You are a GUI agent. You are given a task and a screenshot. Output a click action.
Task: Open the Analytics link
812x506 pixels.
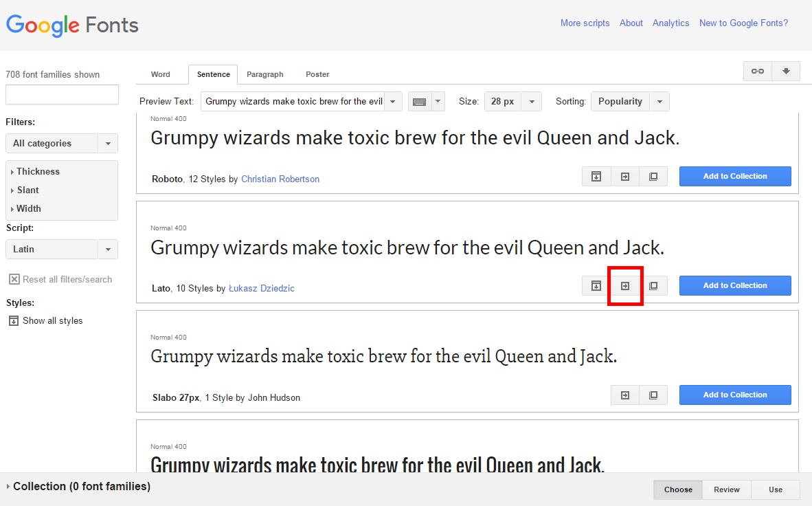pyautogui.click(x=670, y=23)
